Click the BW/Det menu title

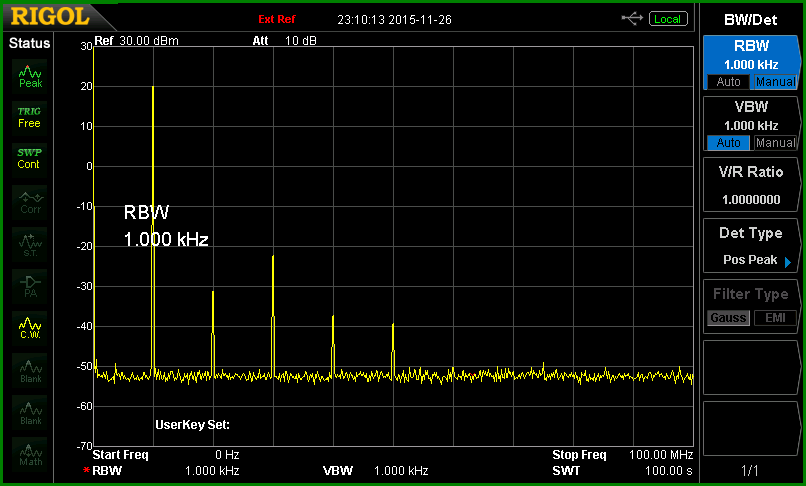(750, 20)
